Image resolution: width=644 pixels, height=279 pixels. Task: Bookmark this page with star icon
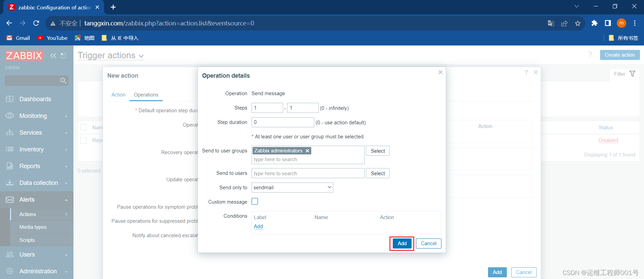(x=578, y=23)
